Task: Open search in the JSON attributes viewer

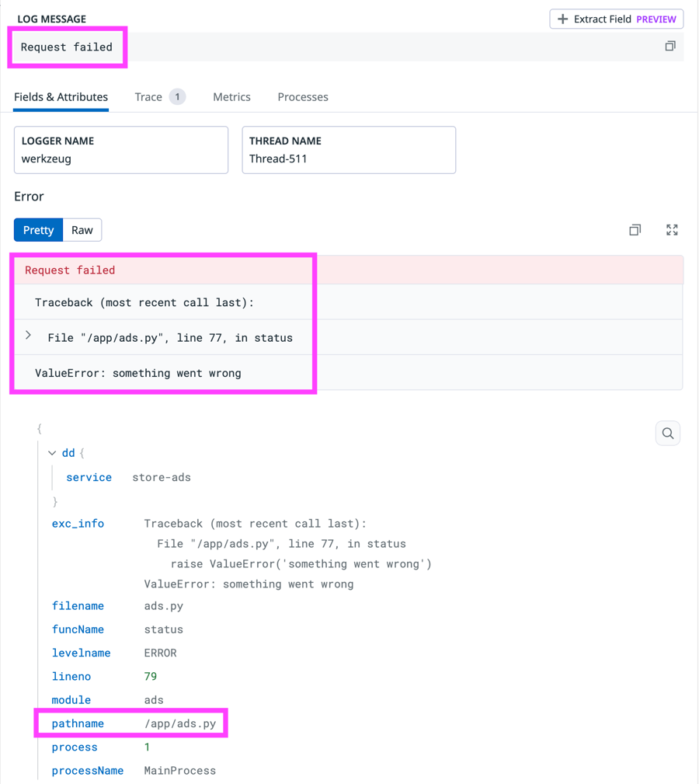Action: click(x=667, y=433)
